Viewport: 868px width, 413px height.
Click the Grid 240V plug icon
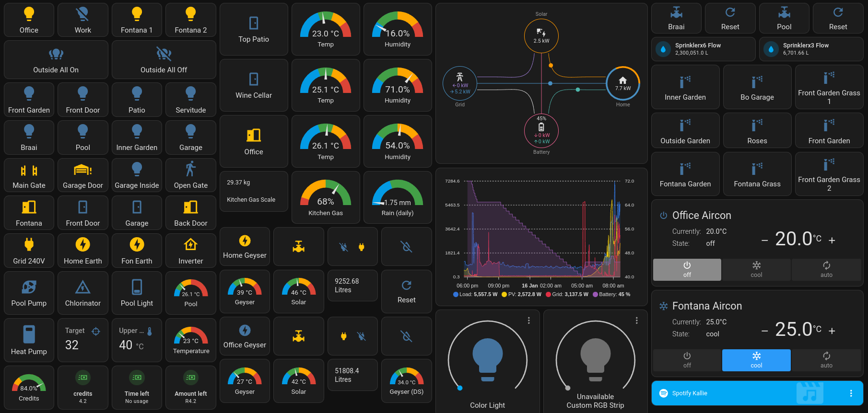pyautogui.click(x=29, y=244)
